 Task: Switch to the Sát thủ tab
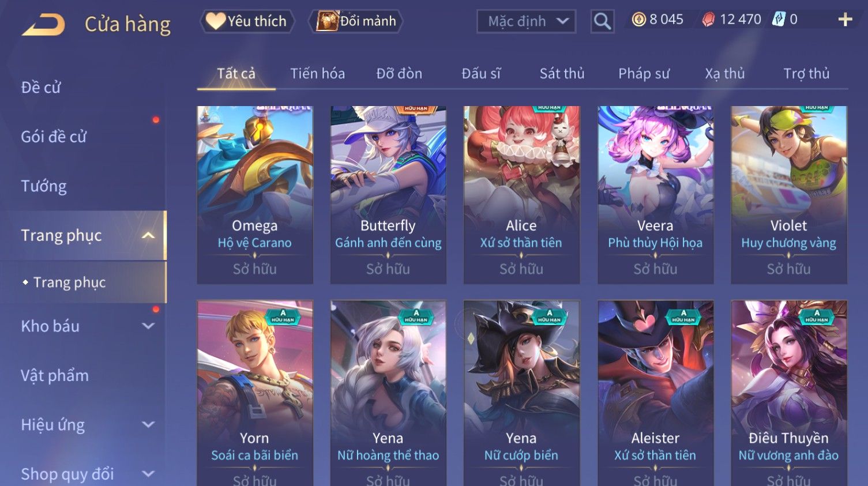[x=562, y=73]
